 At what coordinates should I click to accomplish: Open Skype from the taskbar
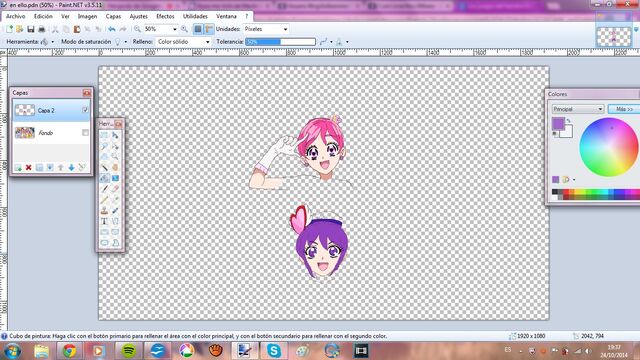274,351
